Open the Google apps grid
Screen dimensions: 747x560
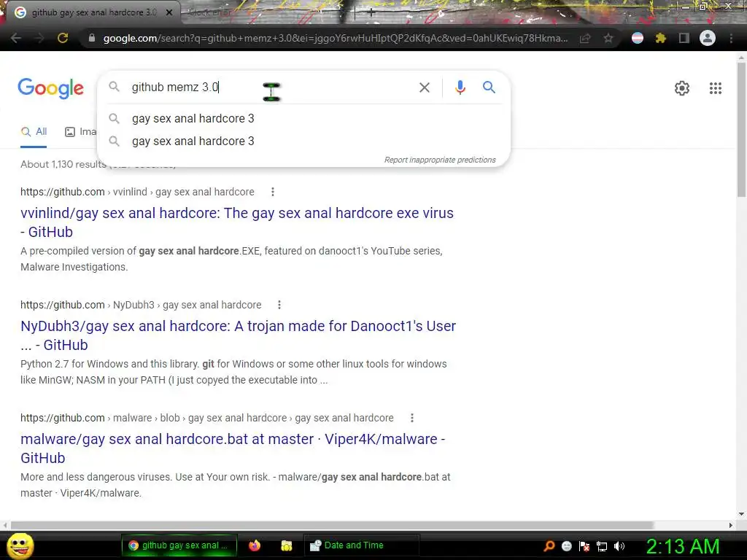coord(716,88)
